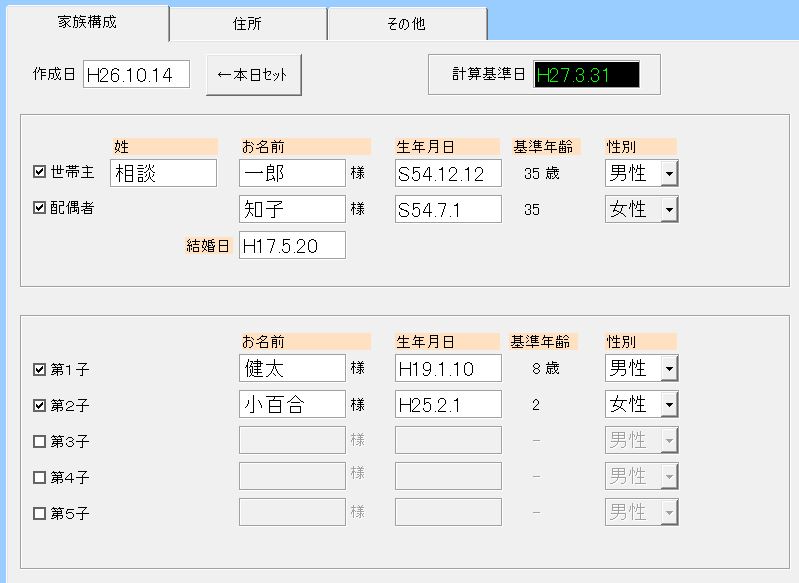Click the 姓 surname field 相談
This screenshot has width=799, height=583.
pyautogui.click(x=163, y=173)
